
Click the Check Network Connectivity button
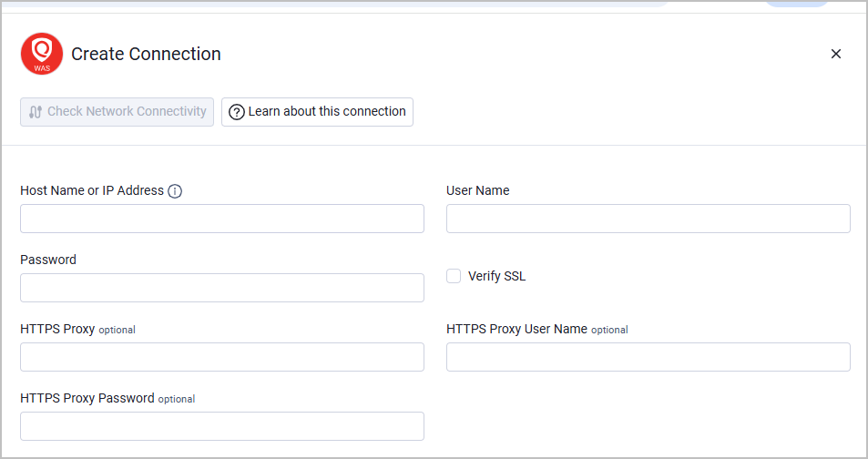[x=117, y=112]
